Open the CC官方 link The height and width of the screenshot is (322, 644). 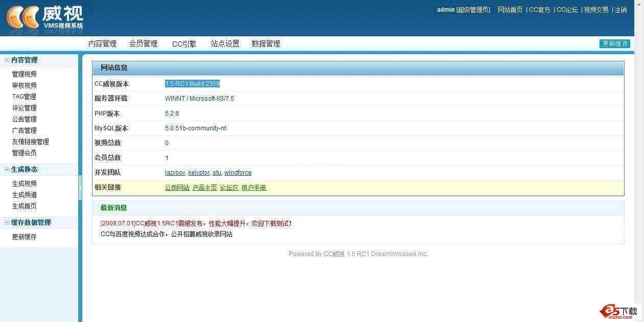(539, 10)
